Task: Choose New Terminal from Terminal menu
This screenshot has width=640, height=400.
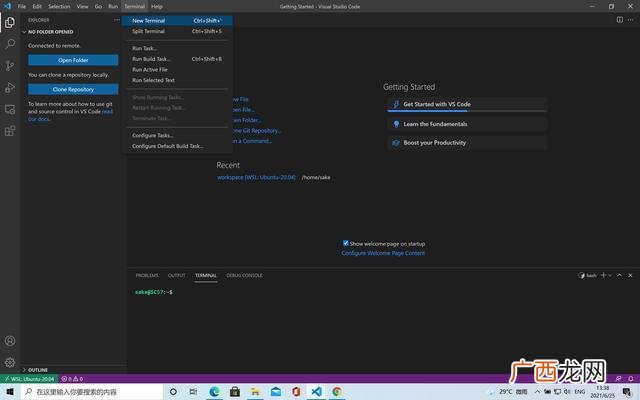Action: [177, 20]
